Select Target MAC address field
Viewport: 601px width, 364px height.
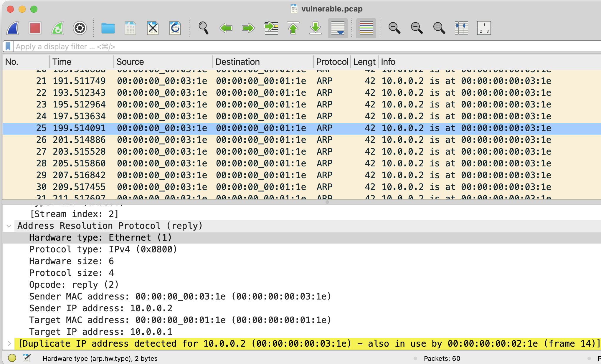[302, 320]
